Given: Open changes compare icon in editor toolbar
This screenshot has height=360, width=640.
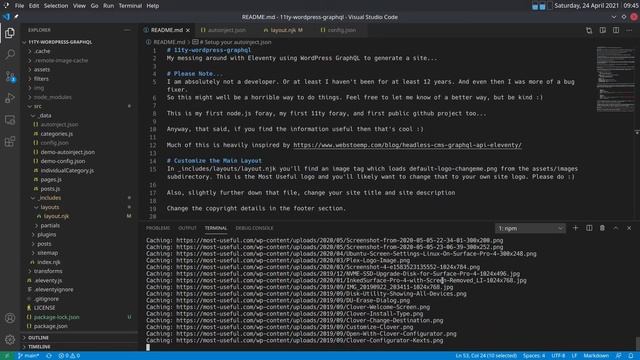Looking at the screenshot, I should pyautogui.click(x=589, y=30).
